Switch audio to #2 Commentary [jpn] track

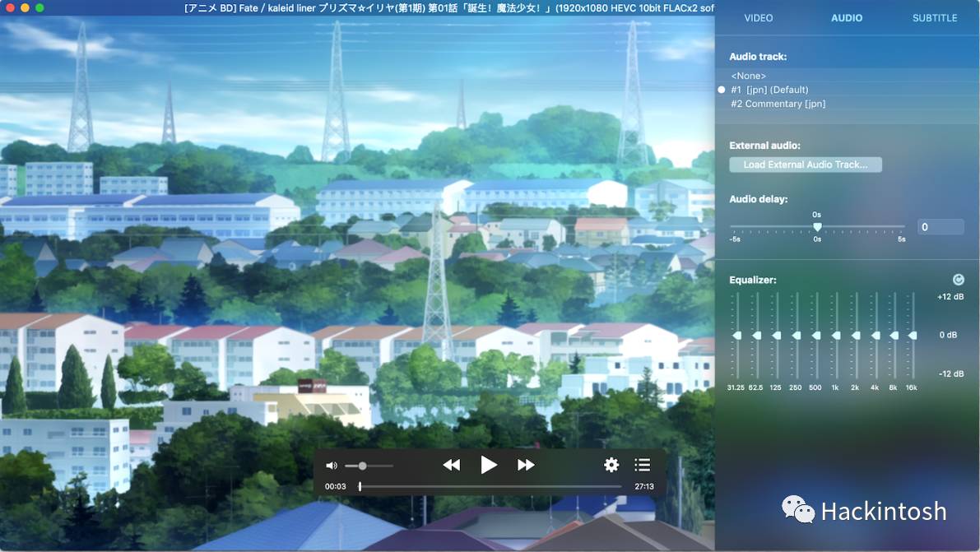pyautogui.click(x=780, y=103)
